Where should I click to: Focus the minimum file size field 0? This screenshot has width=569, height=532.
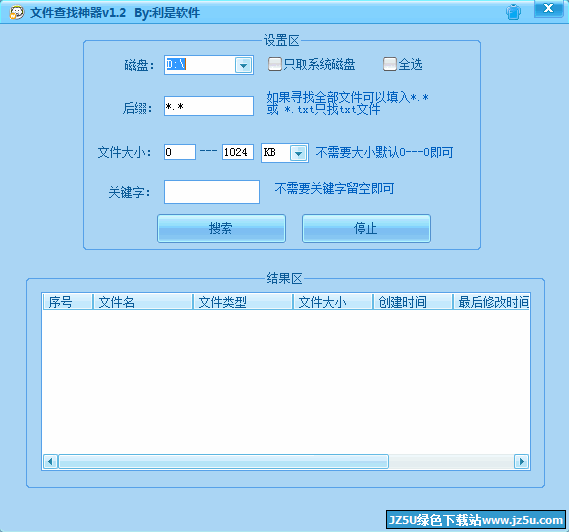pos(180,152)
